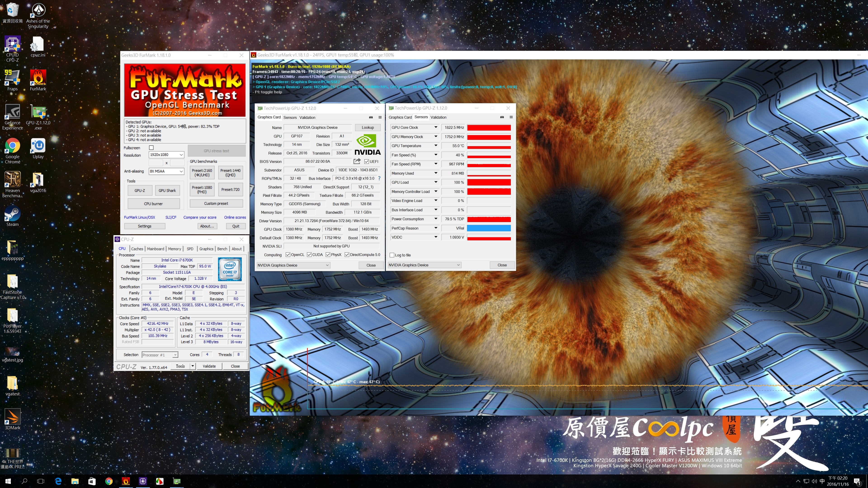Switch to the Mainboard tab in CPU-Z

click(155, 249)
